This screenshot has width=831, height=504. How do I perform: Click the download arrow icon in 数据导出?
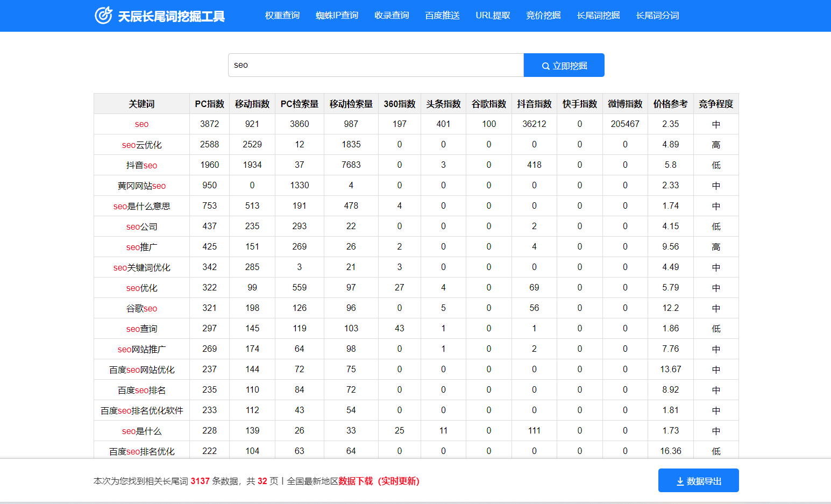(x=680, y=481)
